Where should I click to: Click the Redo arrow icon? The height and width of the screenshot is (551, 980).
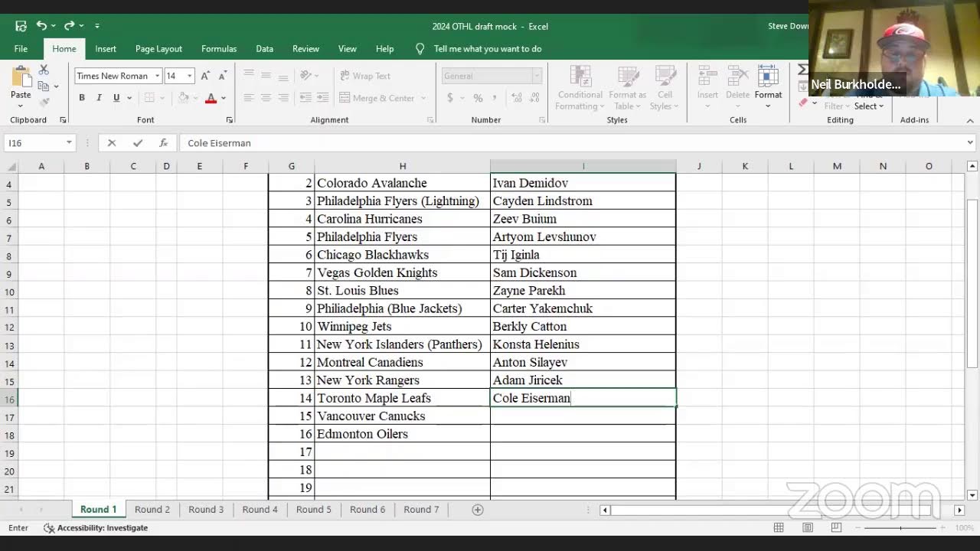tap(69, 26)
